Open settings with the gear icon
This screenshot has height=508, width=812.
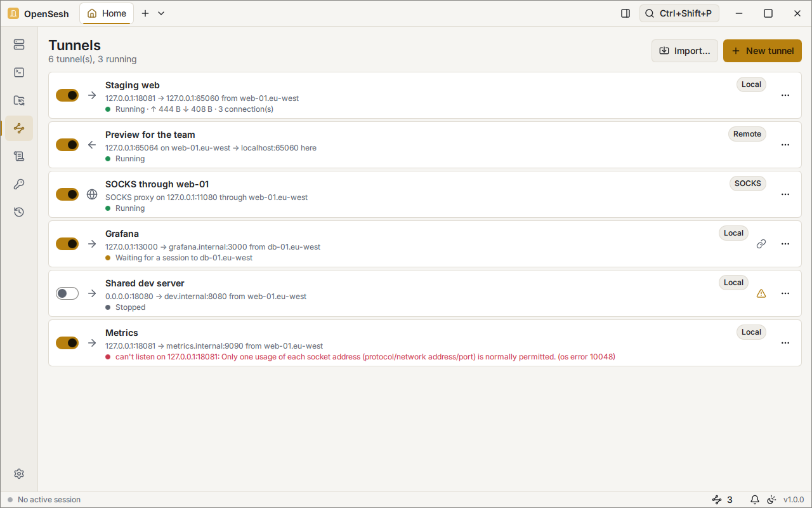click(x=19, y=474)
